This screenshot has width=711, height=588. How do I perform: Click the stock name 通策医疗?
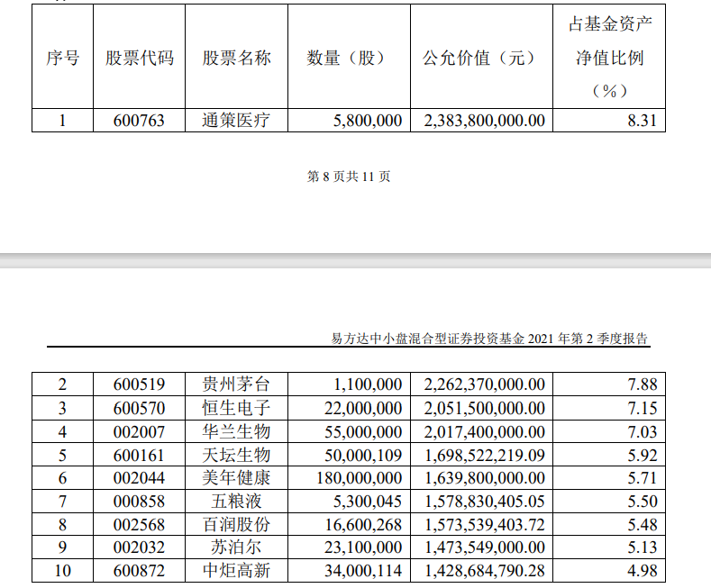(236, 121)
